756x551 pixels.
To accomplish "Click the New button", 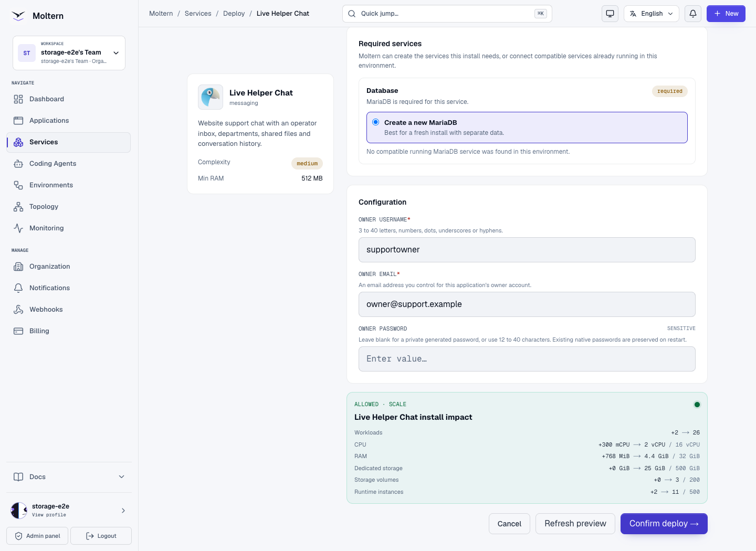I will pos(726,14).
